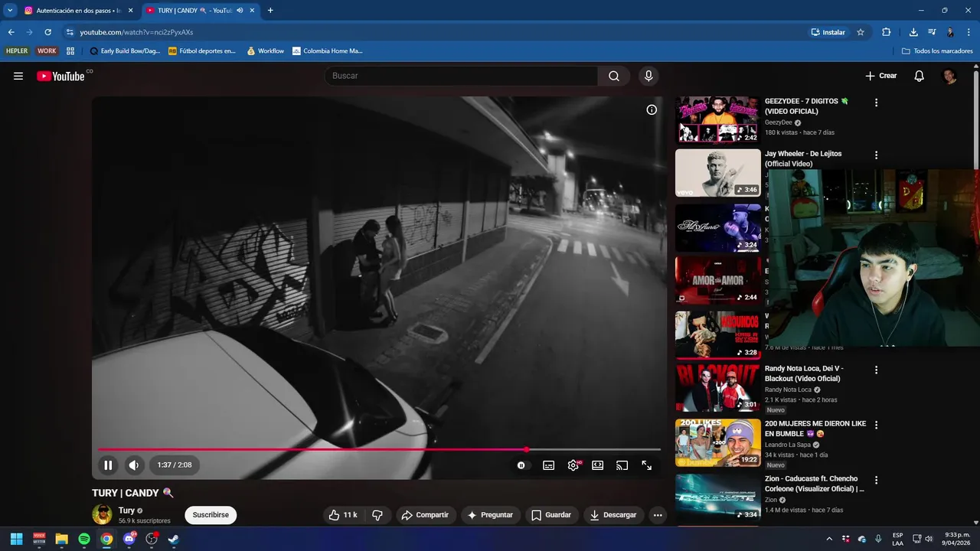
Task: Open the player settings gear
Action: (x=573, y=465)
